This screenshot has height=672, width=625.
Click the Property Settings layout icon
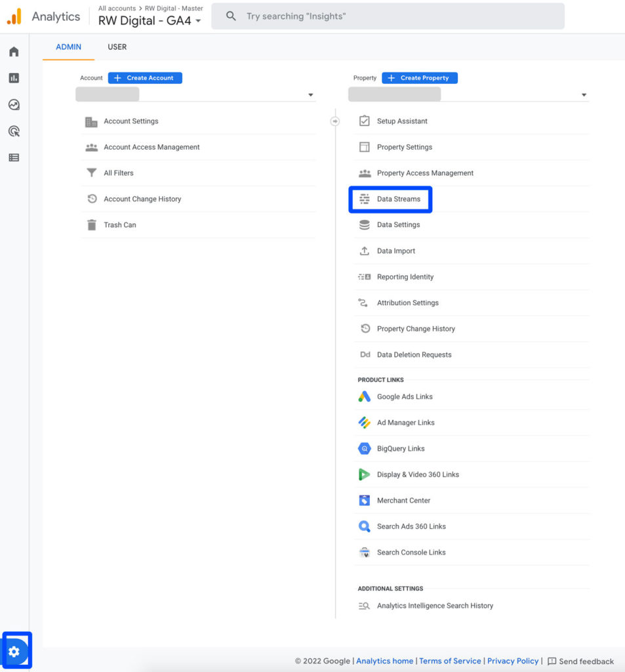(364, 147)
